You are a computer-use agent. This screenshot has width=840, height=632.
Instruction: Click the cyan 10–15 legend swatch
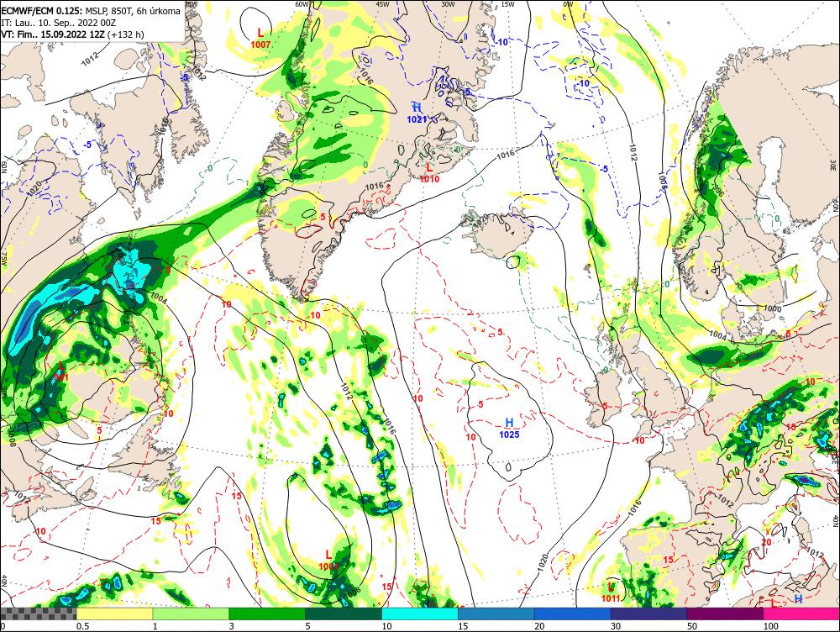(420, 614)
